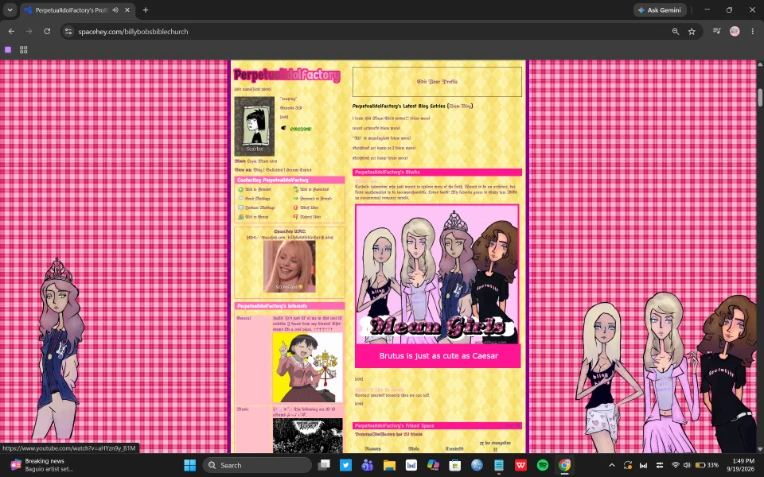Click the Mean Girls drawing image

tap(437, 274)
